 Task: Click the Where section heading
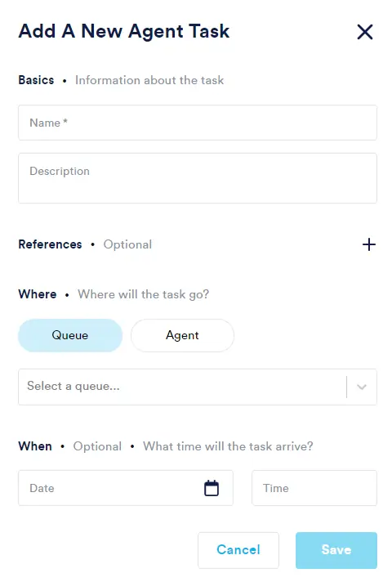pos(38,294)
